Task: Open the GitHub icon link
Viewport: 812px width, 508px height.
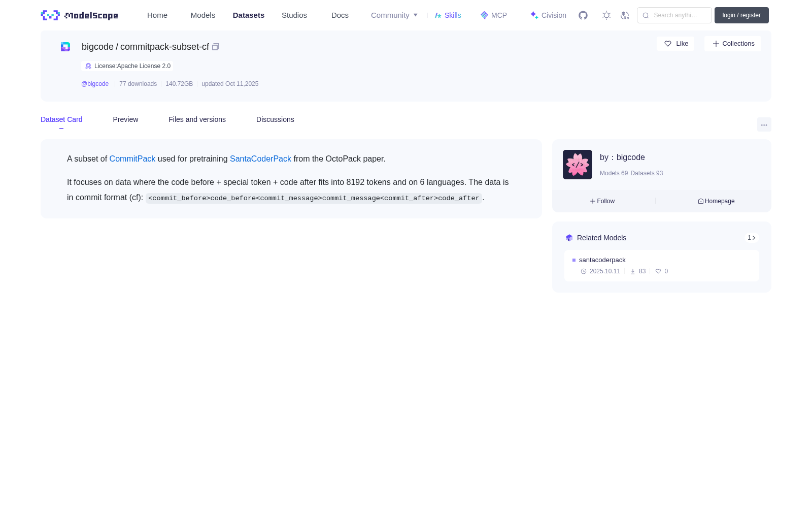Action: coord(583,15)
